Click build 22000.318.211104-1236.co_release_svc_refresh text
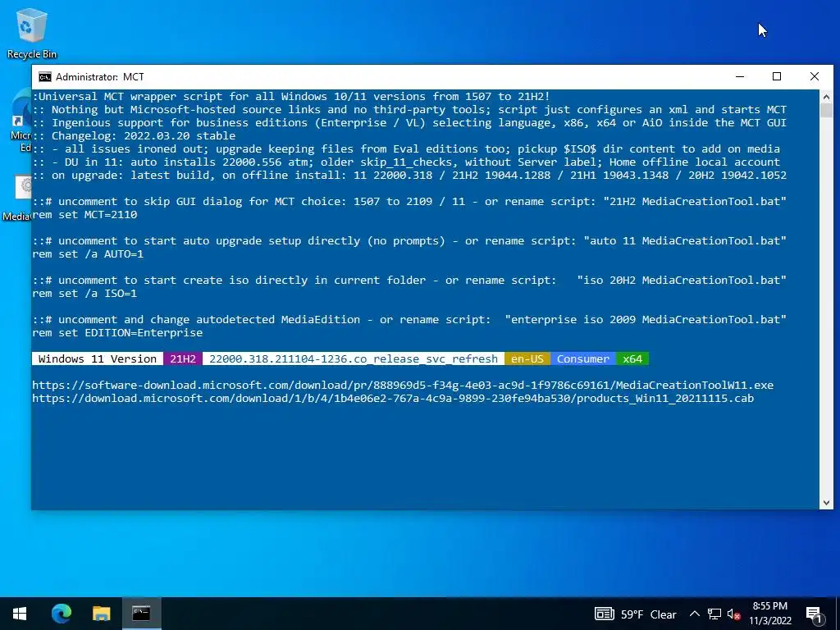This screenshot has width=840, height=630. point(354,358)
